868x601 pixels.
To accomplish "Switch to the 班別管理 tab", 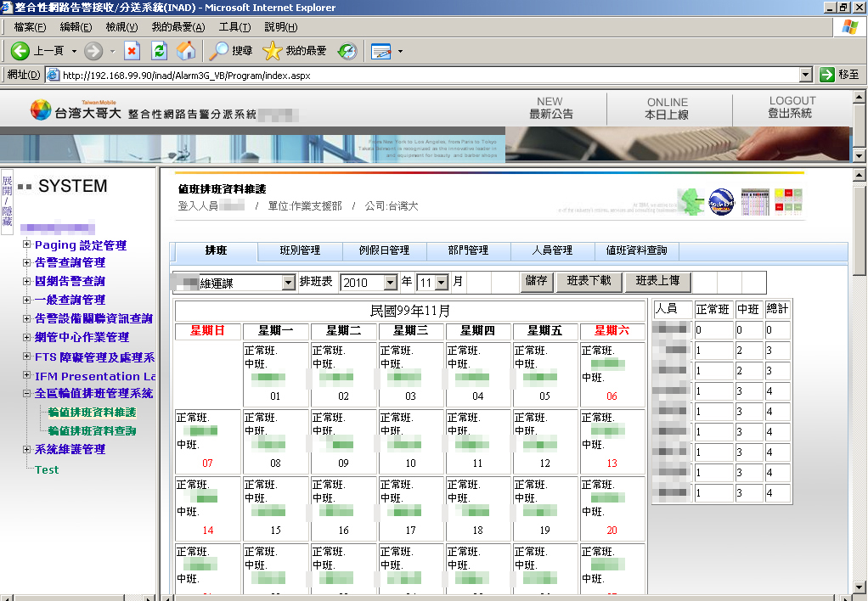I will 300,250.
